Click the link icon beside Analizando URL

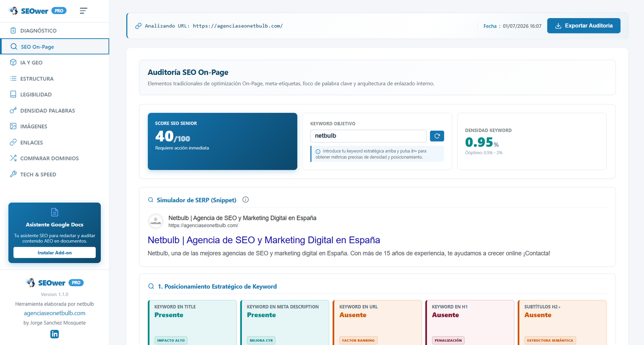click(138, 26)
